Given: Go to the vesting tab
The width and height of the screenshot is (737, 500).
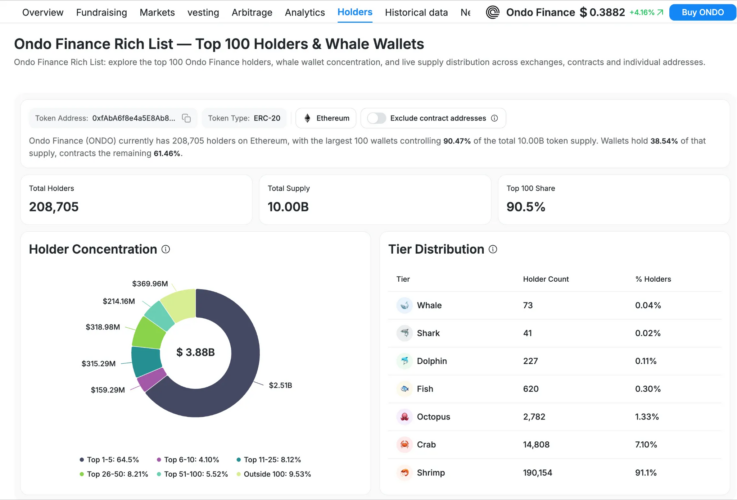Looking at the screenshot, I should click(203, 13).
